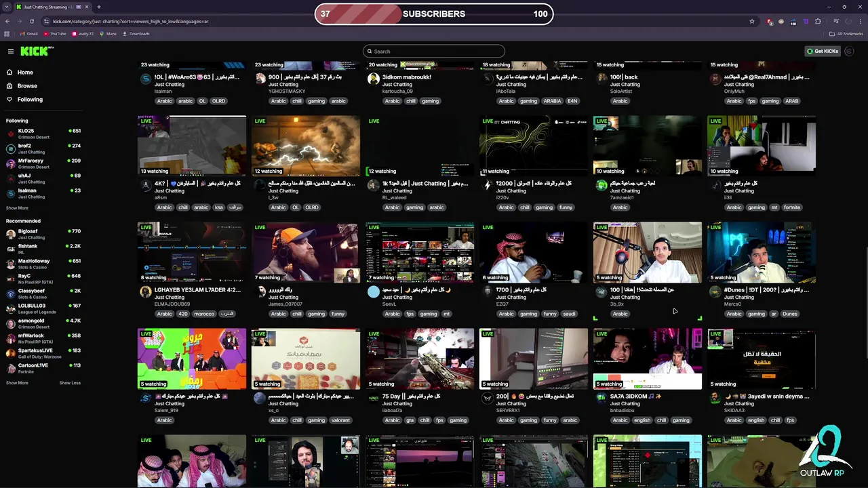Open brof2 channel in Following list
Viewport: 868px width, 488px height.
click(43, 148)
